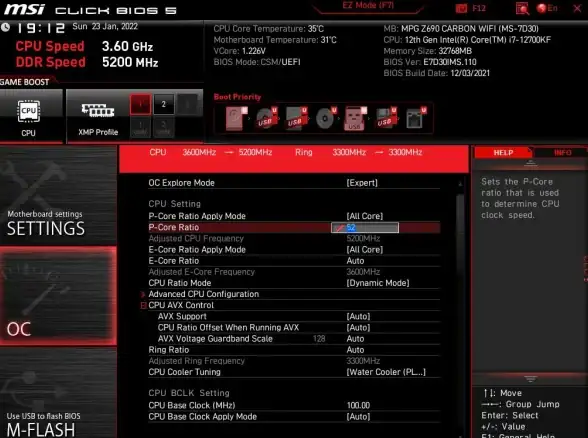Image resolution: width=588 pixels, height=438 pixels.
Task: Close the BIOS with X icon
Action: 577,8
